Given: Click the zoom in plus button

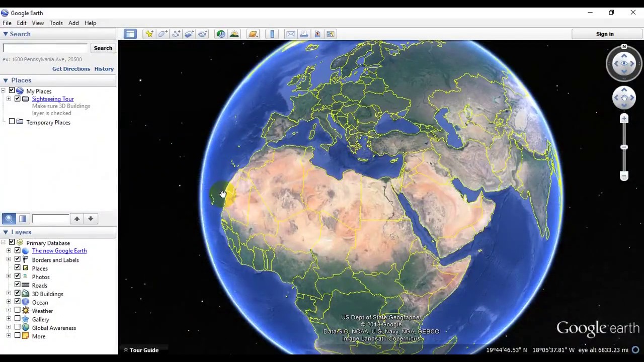Looking at the screenshot, I should point(624,119).
